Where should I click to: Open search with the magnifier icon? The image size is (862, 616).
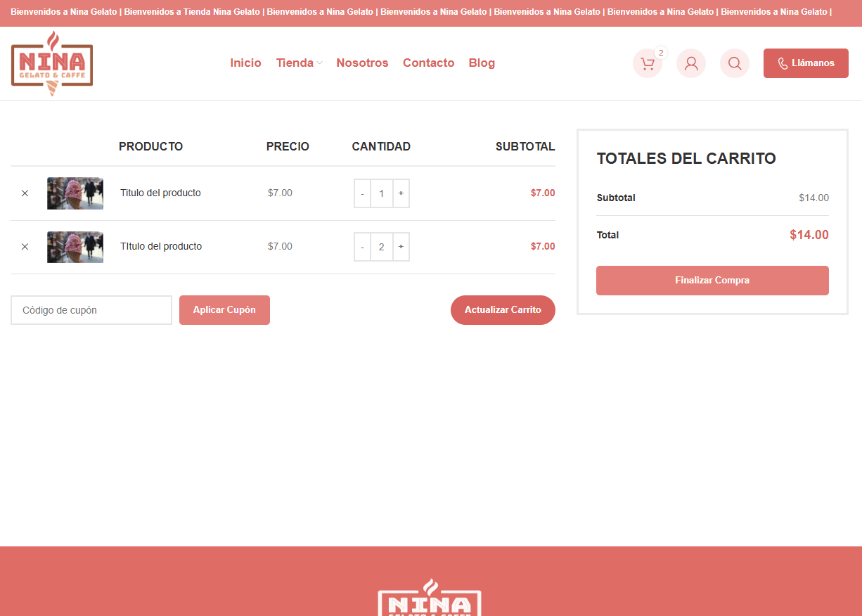coord(735,63)
